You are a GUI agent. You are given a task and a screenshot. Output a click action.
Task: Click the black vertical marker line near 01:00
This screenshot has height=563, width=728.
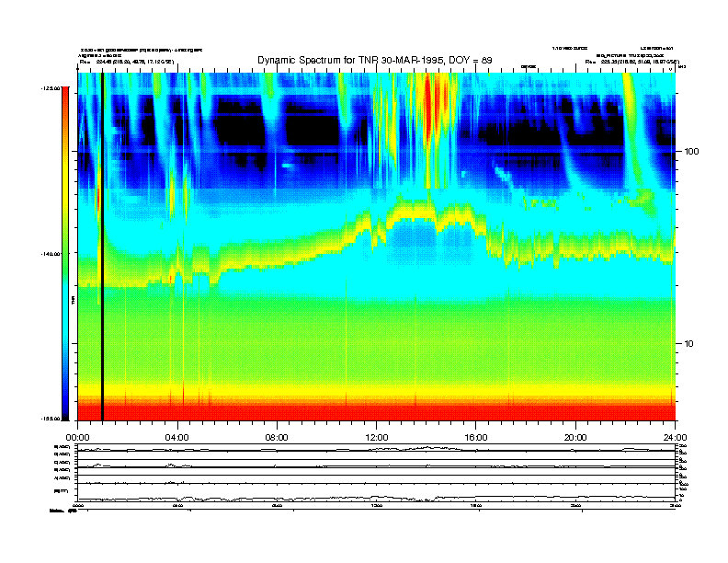pos(102,247)
